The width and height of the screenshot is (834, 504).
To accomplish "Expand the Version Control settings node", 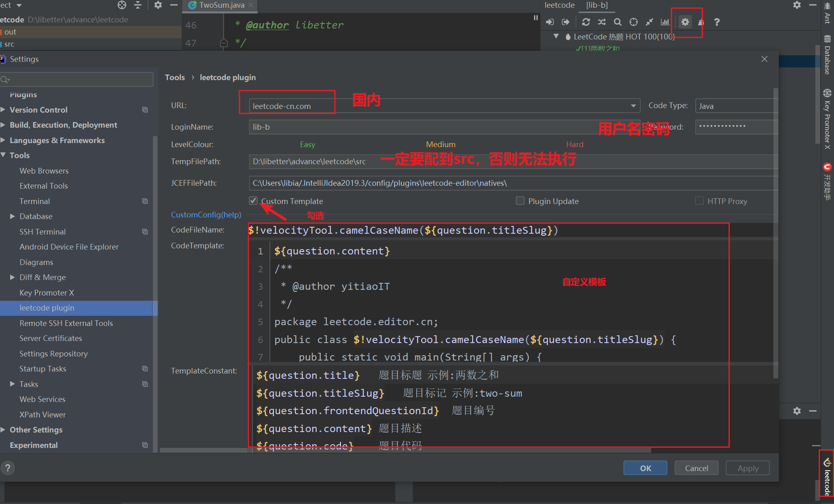I will 3,109.
